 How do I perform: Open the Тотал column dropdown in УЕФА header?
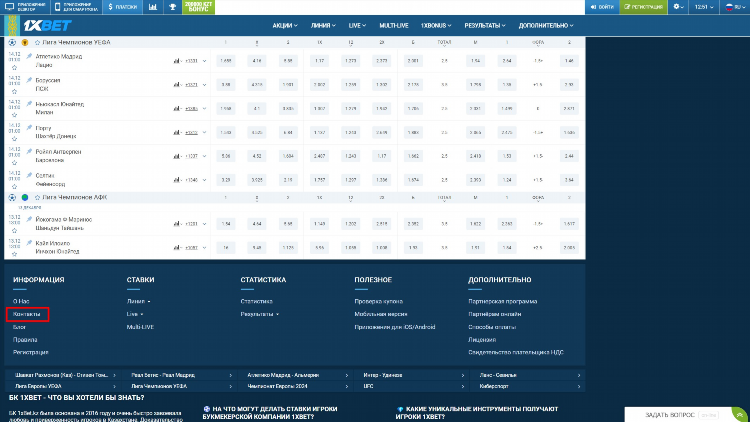point(444,43)
